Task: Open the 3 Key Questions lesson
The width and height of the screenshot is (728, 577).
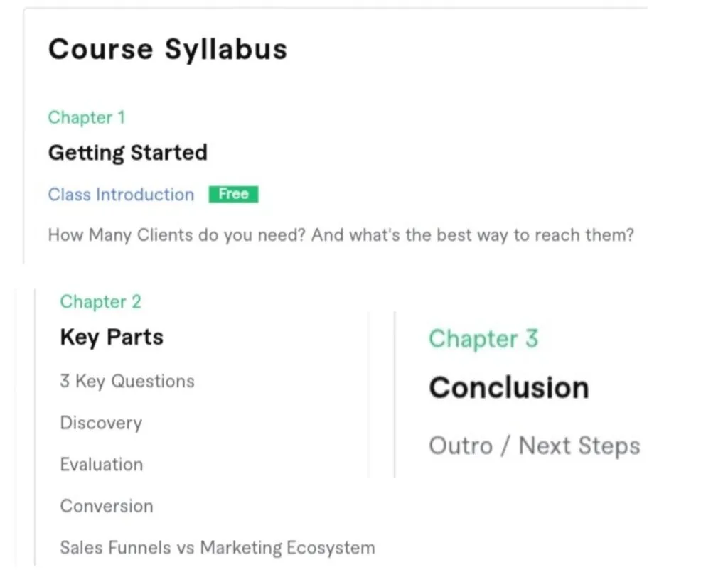Action: [127, 381]
